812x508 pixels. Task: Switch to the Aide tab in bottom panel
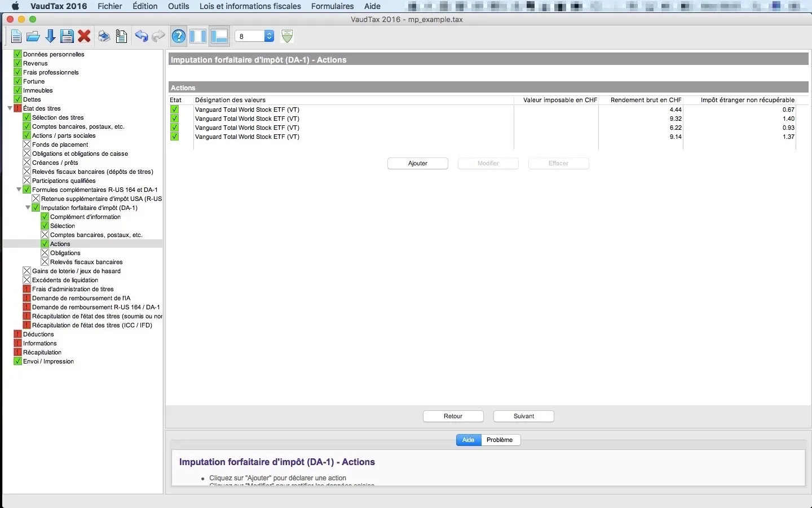pyautogui.click(x=469, y=440)
